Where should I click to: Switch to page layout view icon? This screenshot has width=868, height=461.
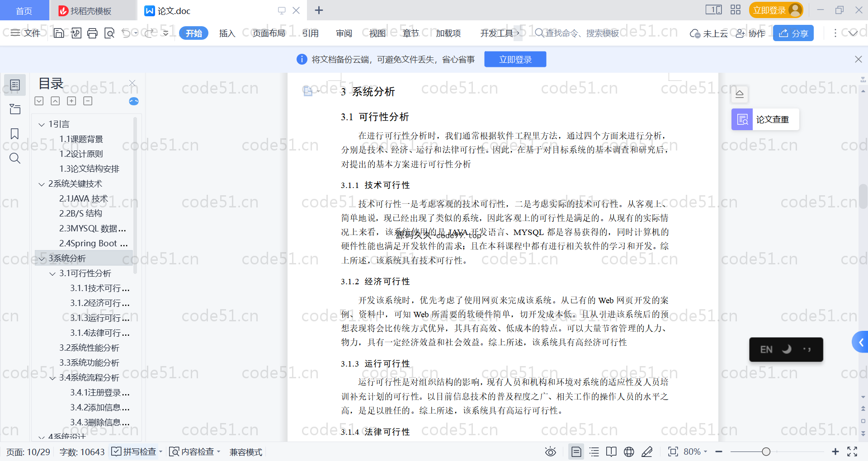(x=576, y=452)
